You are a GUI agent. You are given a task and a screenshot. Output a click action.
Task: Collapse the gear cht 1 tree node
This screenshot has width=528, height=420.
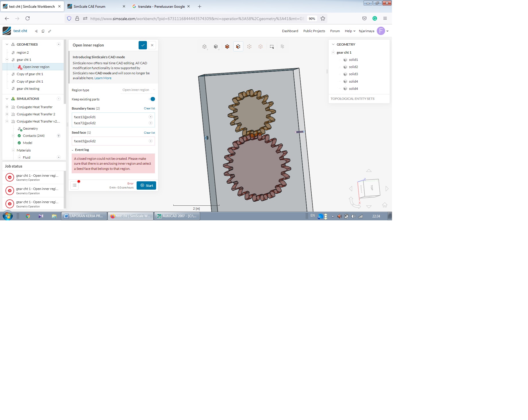7,60
